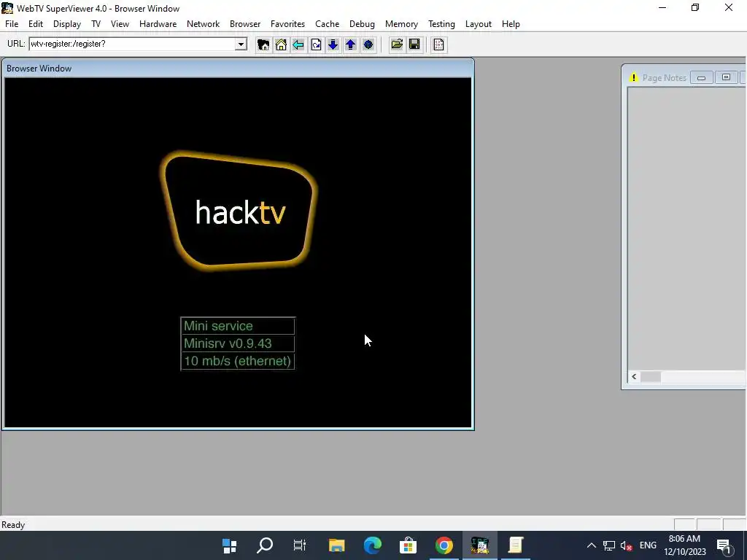Click the blue globe toolbar icon
Viewport: 747px width, 560px height.
(368, 44)
